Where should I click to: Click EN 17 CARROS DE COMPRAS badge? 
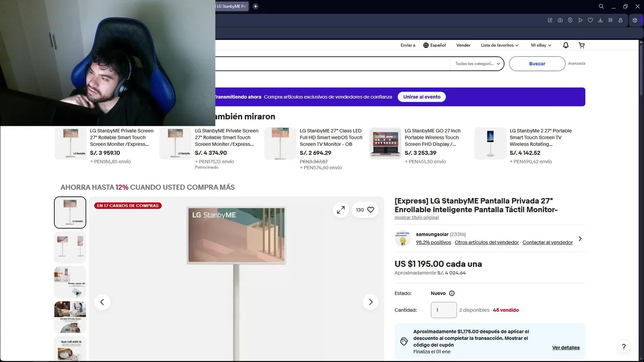tap(128, 206)
